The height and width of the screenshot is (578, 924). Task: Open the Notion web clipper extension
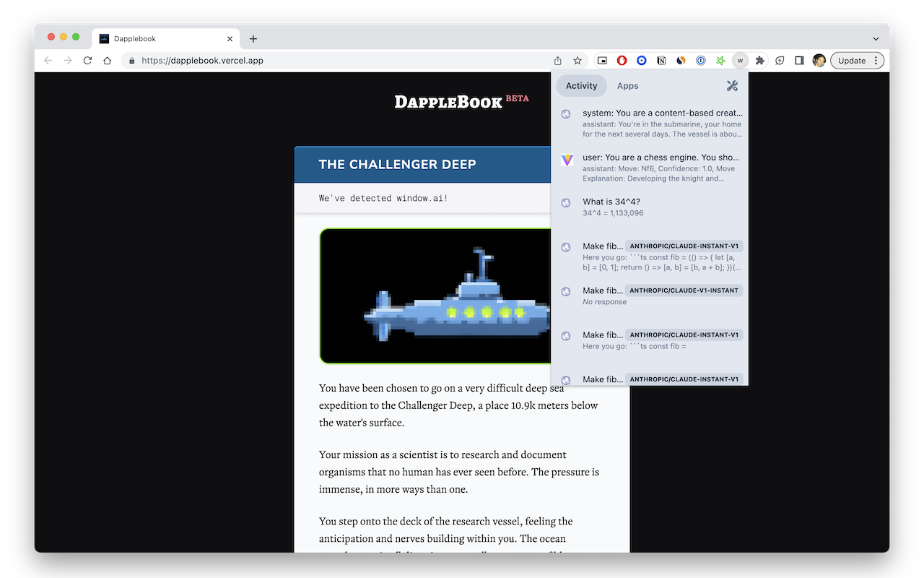tap(661, 61)
